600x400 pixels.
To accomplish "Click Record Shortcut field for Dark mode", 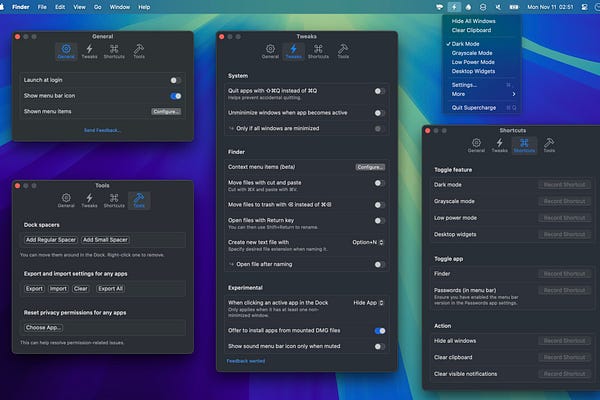I will [x=564, y=185].
